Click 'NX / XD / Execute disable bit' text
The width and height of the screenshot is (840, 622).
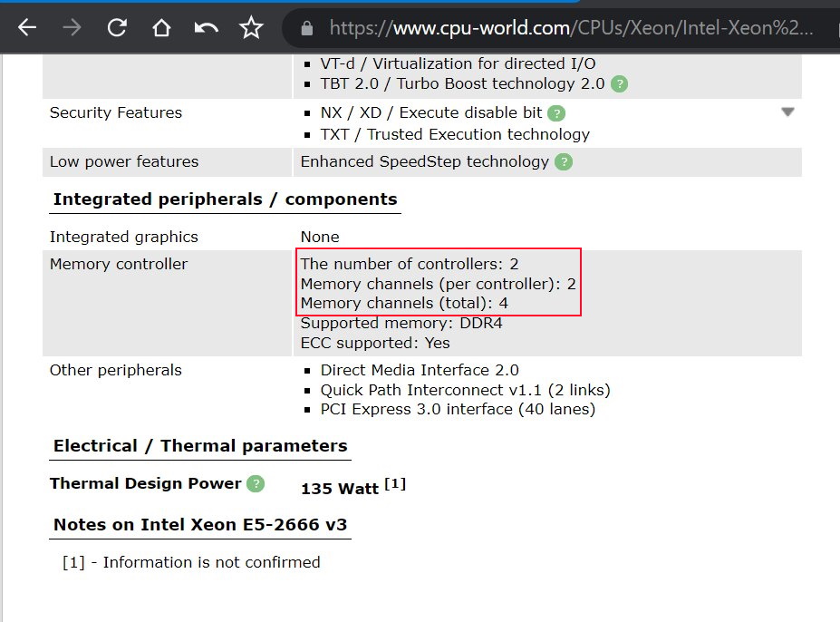(431, 112)
